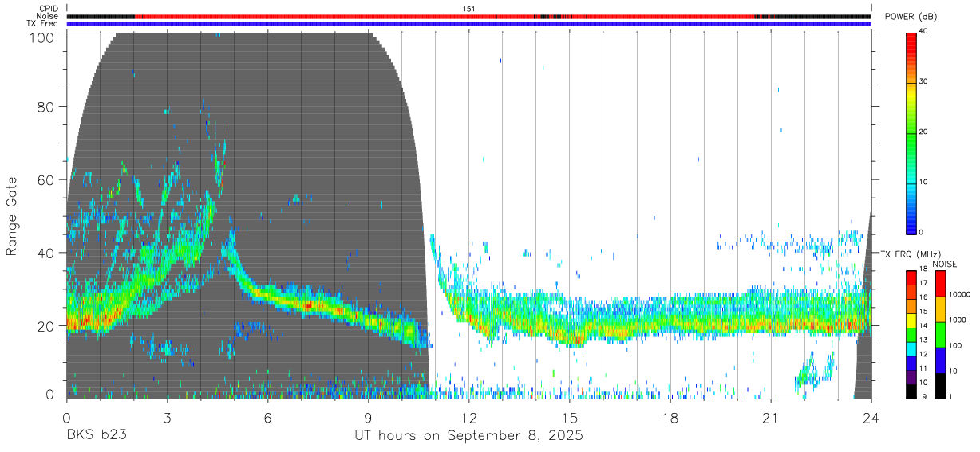Click the 15 tick on UT hours axis
Screen dimensions: 980x452
point(570,418)
